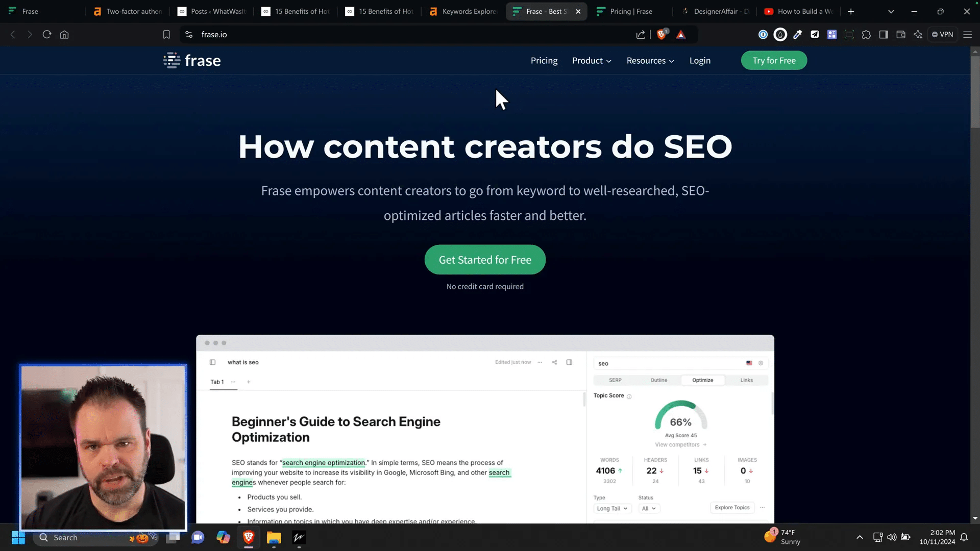Open Brave browser in taskbar

tap(249, 537)
